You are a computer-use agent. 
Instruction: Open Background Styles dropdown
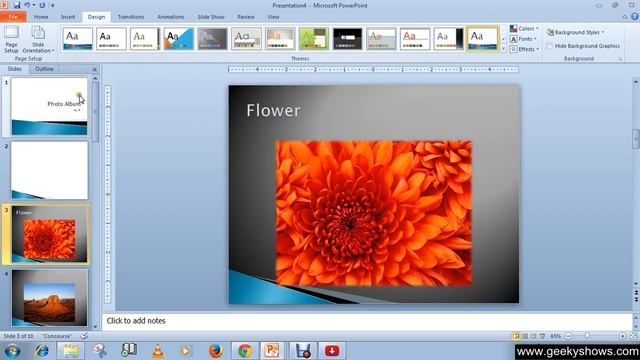(x=576, y=32)
